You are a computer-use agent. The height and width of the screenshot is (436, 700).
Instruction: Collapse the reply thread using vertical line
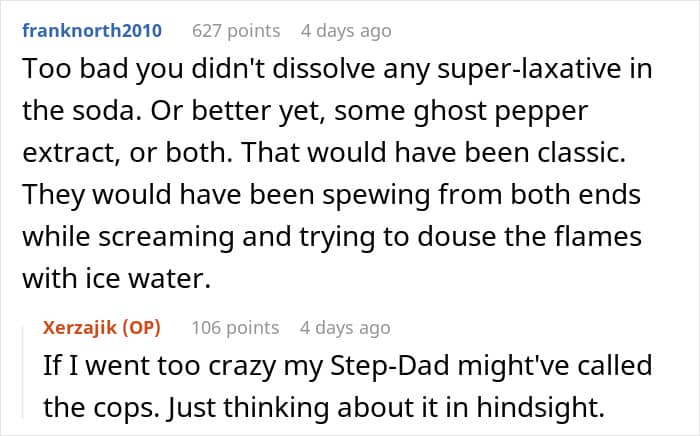click(x=23, y=373)
